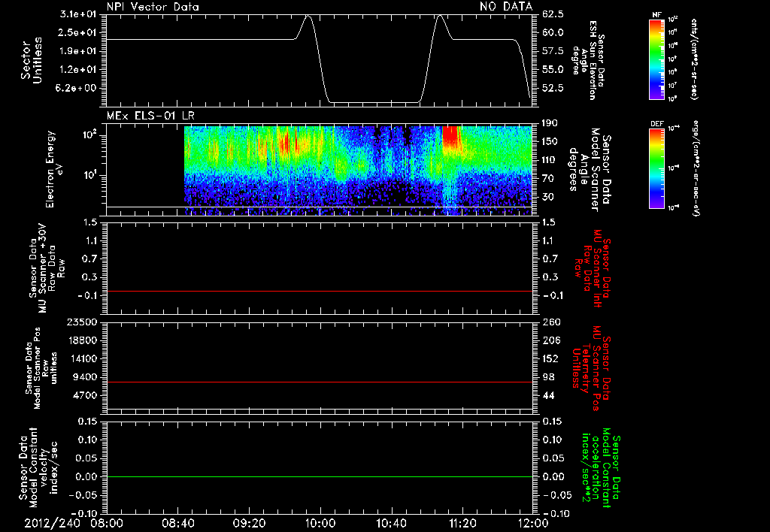Viewport: 770px width, 532px height.
Task: Click the red high-flux burst in spectrogram
Action: coord(450,138)
